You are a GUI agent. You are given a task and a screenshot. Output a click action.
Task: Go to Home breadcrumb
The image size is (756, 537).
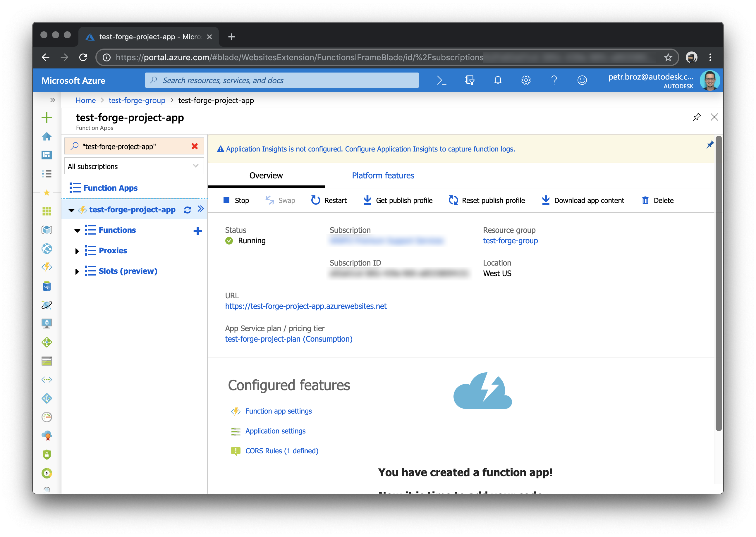85,100
